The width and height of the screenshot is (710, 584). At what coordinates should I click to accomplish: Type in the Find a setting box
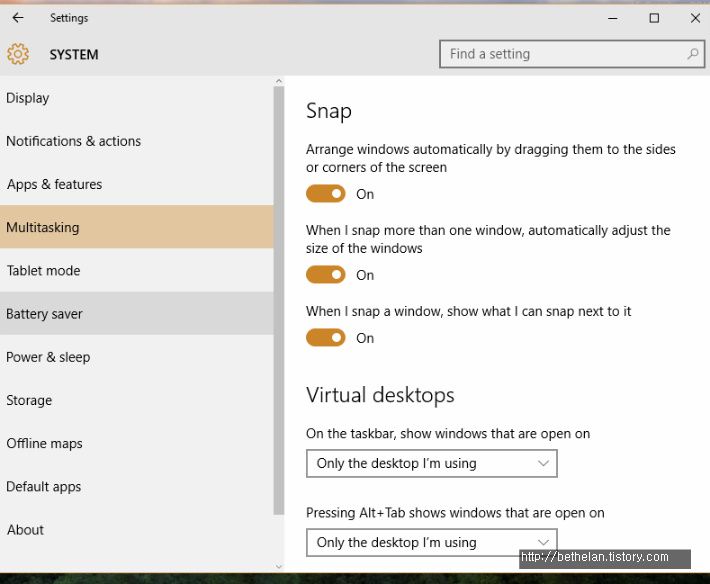572,54
